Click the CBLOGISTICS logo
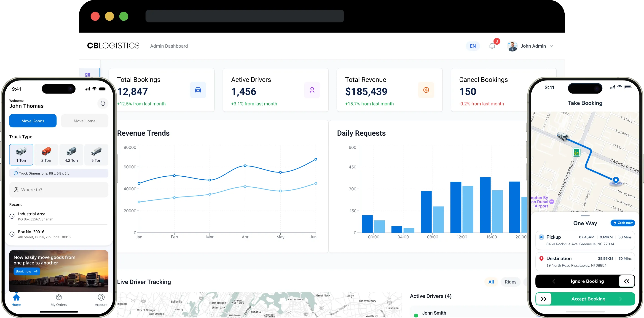Screen dimensions: 644x318 click(x=113, y=46)
